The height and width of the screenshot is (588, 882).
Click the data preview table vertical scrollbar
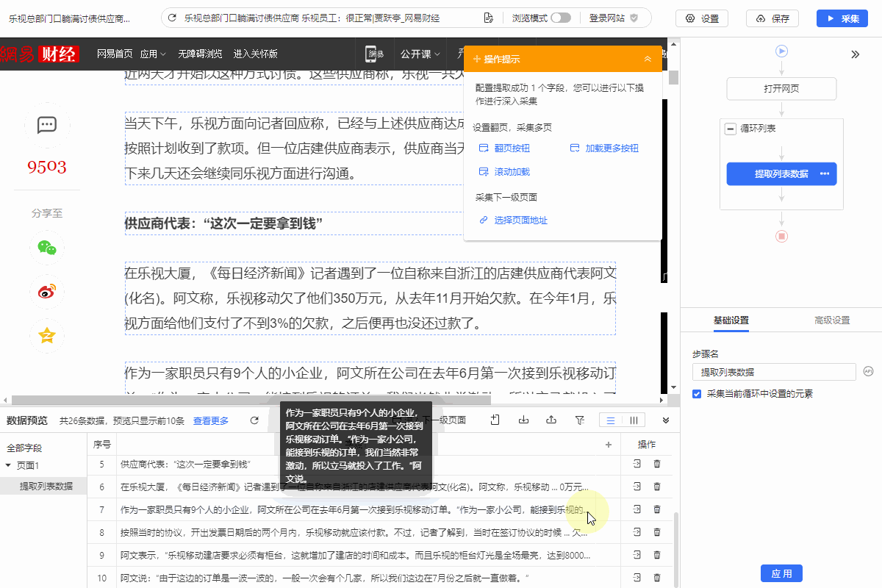point(676,550)
